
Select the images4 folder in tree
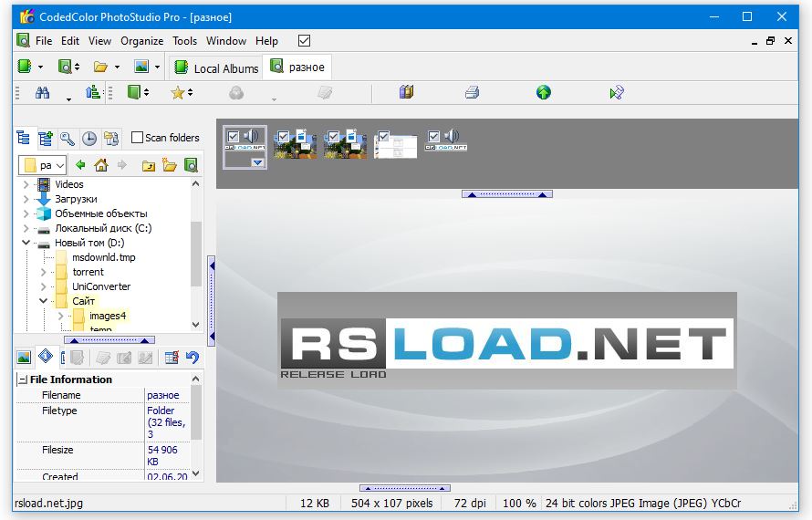(x=108, y=316)
